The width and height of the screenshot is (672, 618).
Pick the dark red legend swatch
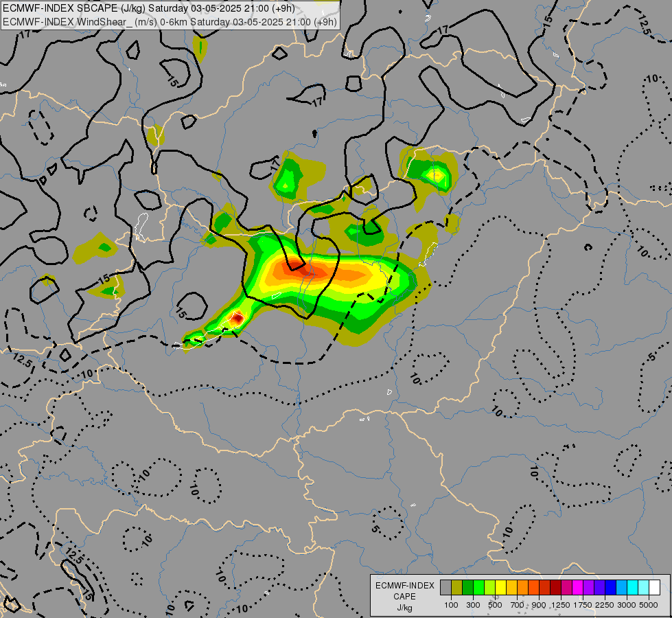[x=555, y=587]
